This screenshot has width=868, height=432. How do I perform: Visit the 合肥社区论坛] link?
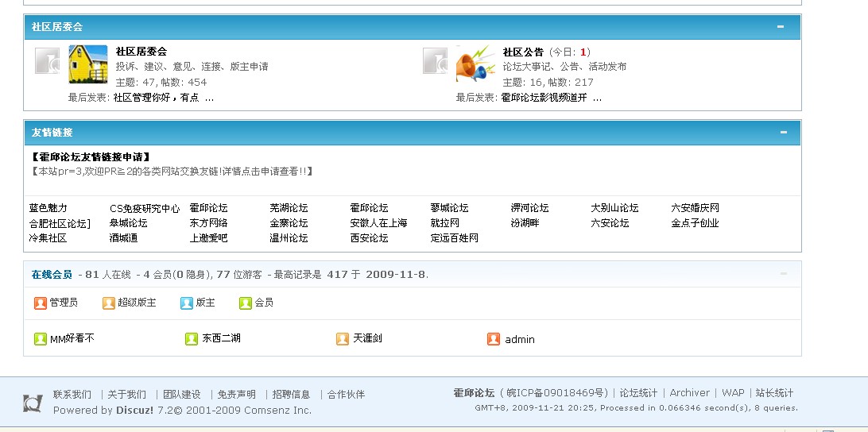[x=60, y=223]
